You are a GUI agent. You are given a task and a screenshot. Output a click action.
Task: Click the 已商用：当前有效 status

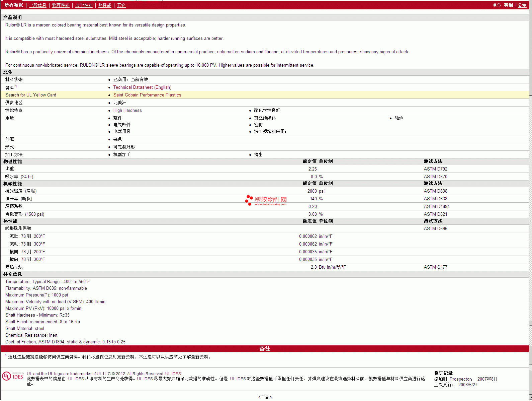click(x=130, y=79)
